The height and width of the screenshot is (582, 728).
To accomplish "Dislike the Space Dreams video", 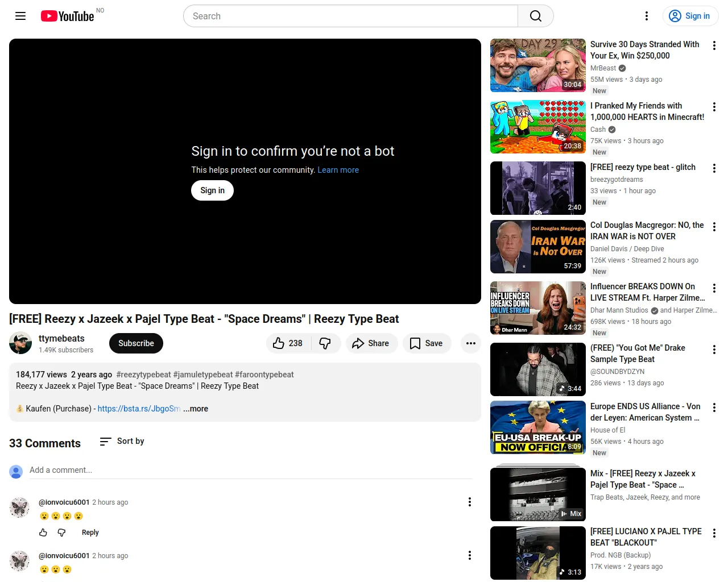I will tap(325, 343).
